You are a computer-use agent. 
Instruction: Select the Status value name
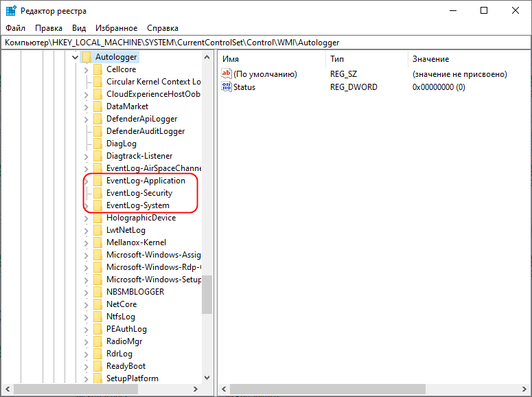244,87
